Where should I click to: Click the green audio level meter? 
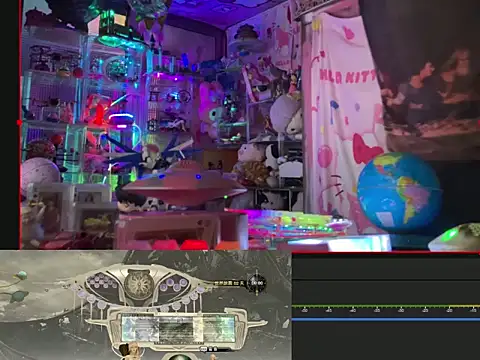(x=386, y=306)
